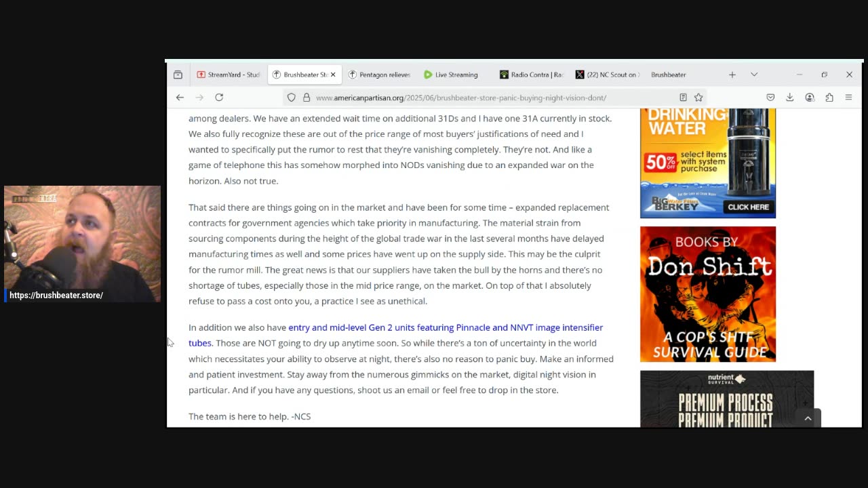Image resolution: width=868 pixels, height=488 pixels.
Task: Switch to Pentagon relieves tab
Action: click(380, 75)
